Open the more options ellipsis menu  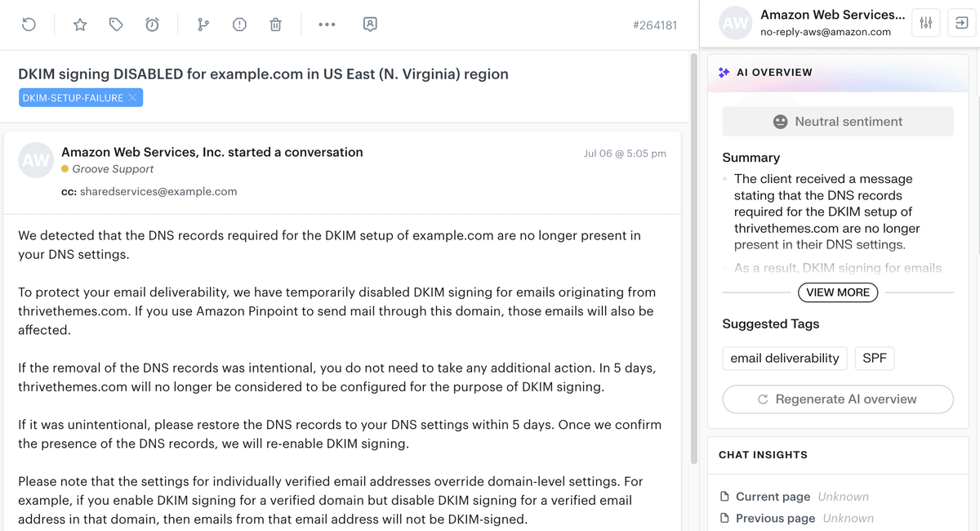pos(327,25)
